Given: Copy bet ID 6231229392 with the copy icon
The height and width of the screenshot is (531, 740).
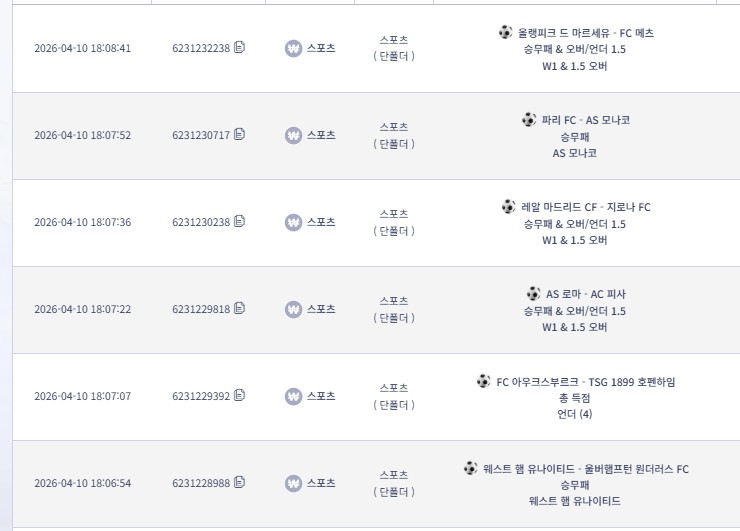Looking at the screenshot, I should pyautogui.click(x=239, y=395).
